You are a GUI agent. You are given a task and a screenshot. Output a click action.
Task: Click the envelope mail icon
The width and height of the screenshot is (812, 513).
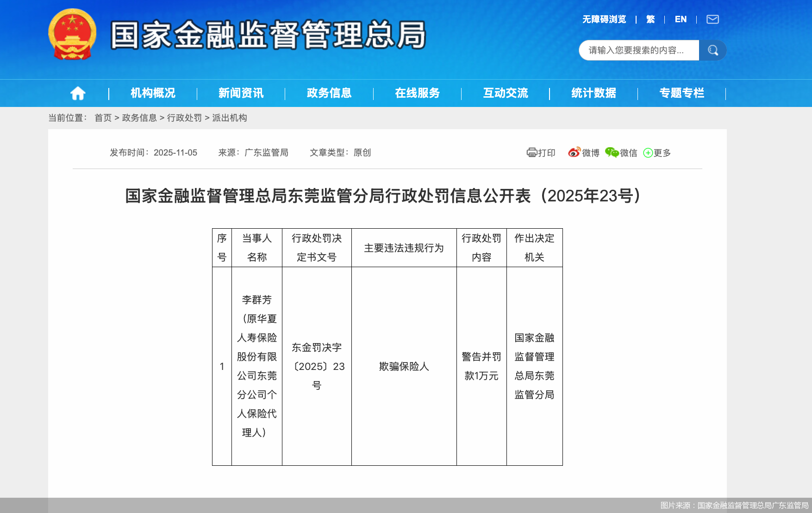tap(712, 19)
